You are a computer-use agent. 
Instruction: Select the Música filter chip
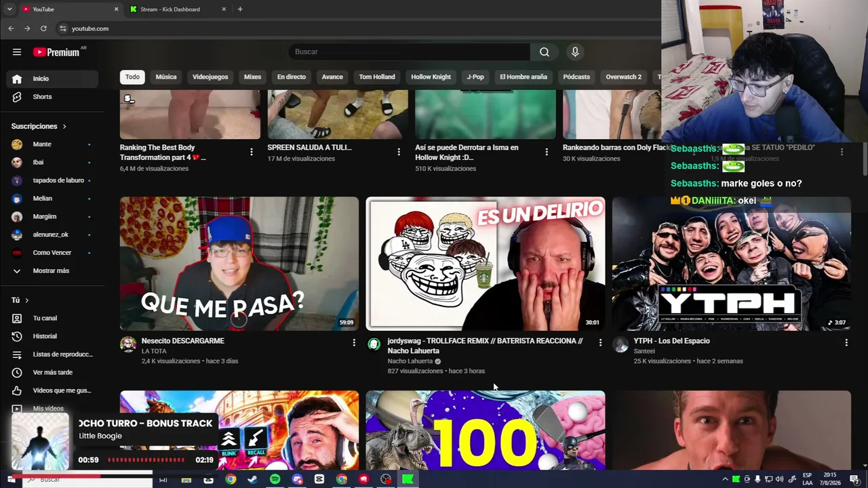tap(166, 77)
